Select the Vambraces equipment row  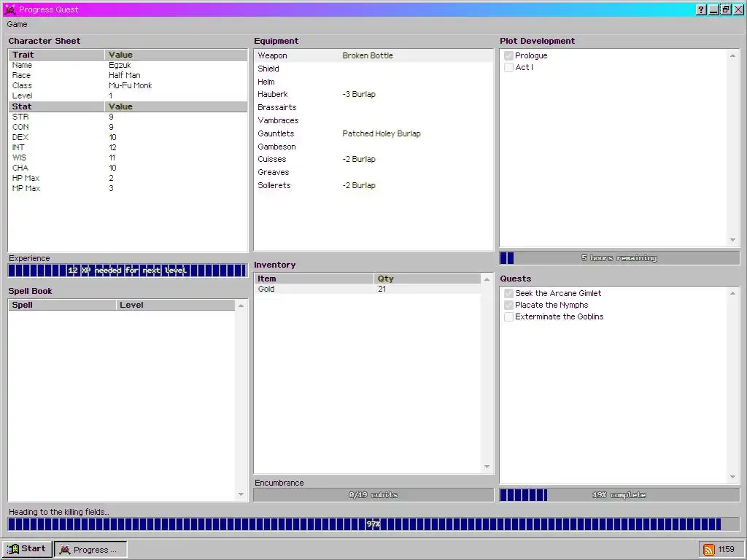click(373, 120)
